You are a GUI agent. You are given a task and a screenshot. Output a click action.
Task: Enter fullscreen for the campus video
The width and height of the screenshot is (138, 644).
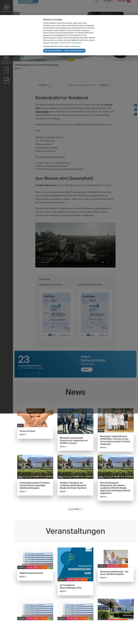click(x=108, y=262)
